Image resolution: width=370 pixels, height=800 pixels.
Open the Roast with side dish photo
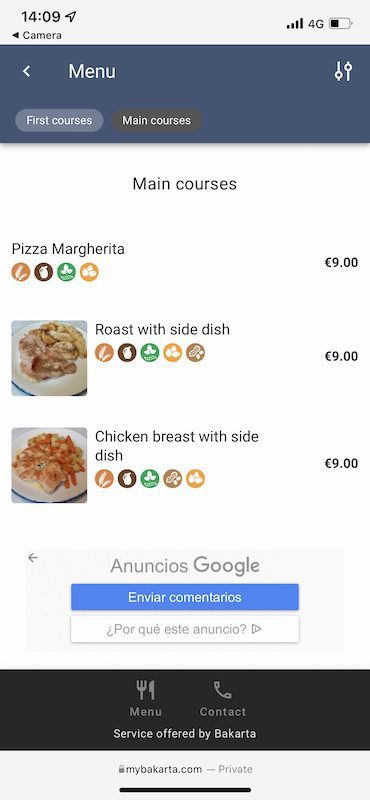click(x=49, y=358)
